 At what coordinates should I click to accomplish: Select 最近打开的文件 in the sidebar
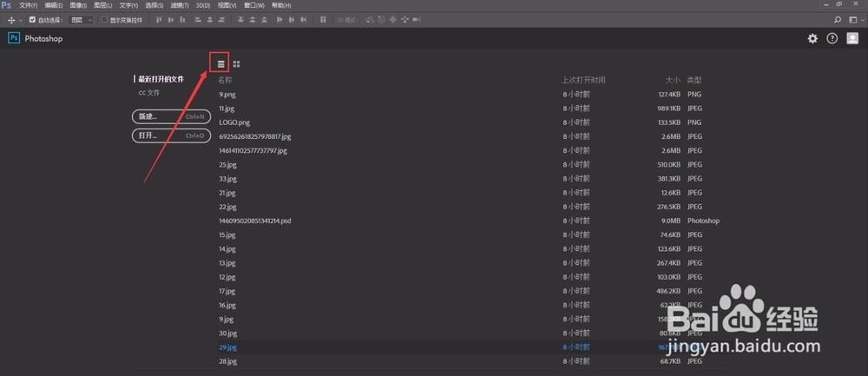pos(161,79)
